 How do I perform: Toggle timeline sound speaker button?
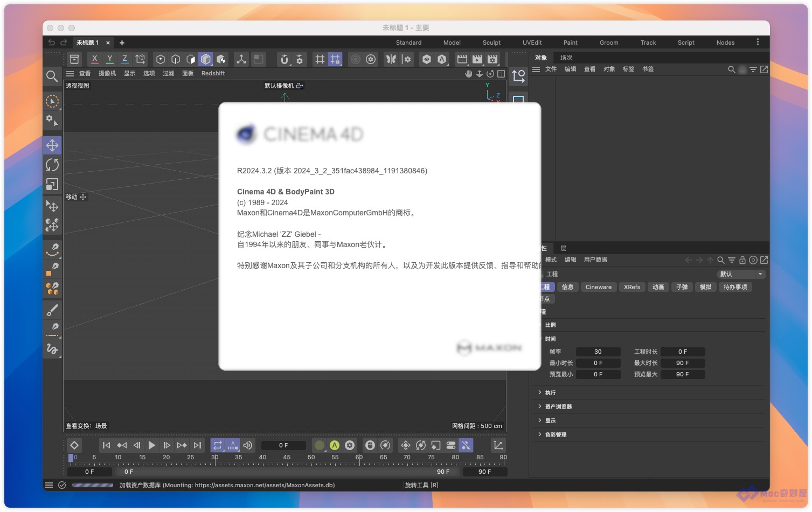[x=248, y=445]
